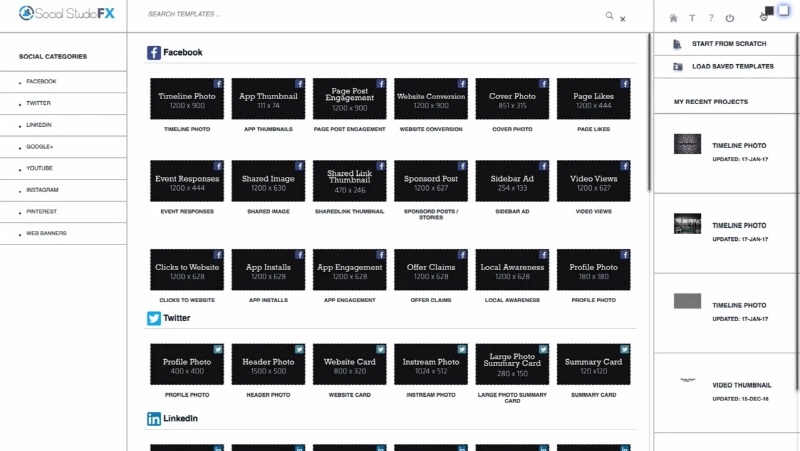
Task: Click the search magnifier icon
Action: [609, 16]
